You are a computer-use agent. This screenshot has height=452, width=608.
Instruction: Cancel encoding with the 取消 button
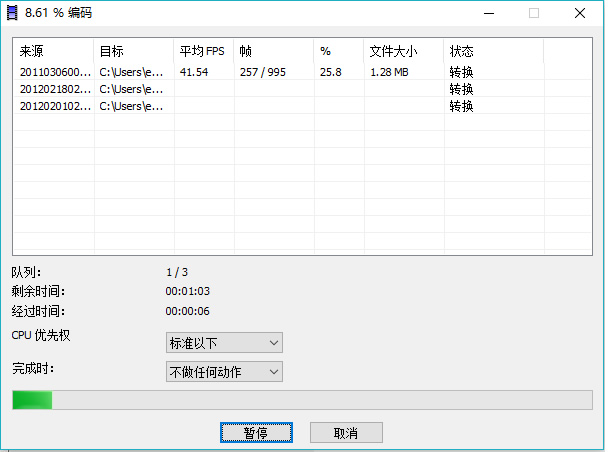[x=346, y=433]
